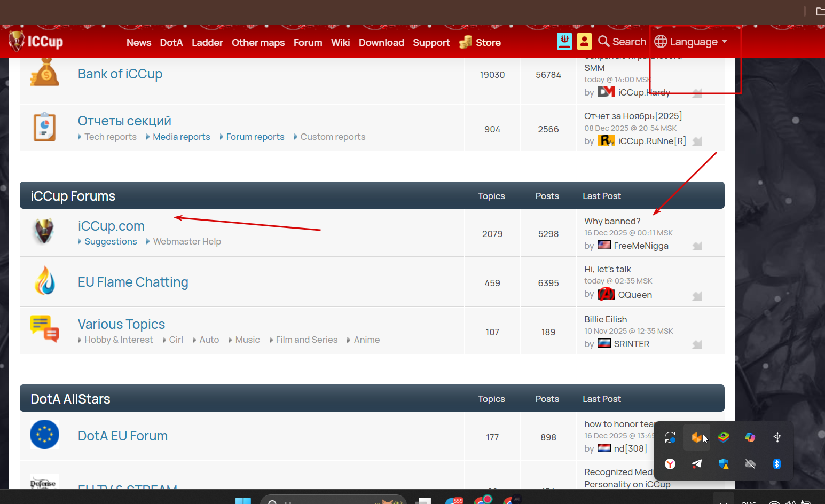Open the "Why banned?" last post
This screenshot has height=504, width=825.
click(612, 221)
